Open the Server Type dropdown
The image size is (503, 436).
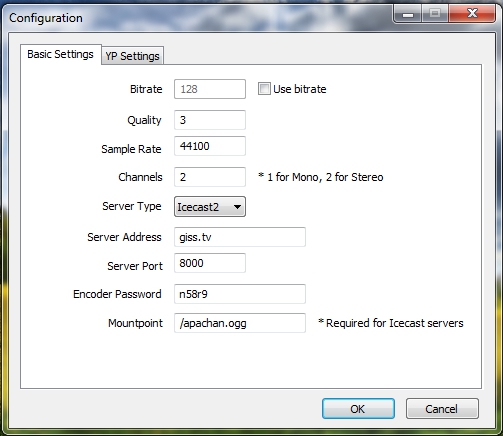point(210,207)
